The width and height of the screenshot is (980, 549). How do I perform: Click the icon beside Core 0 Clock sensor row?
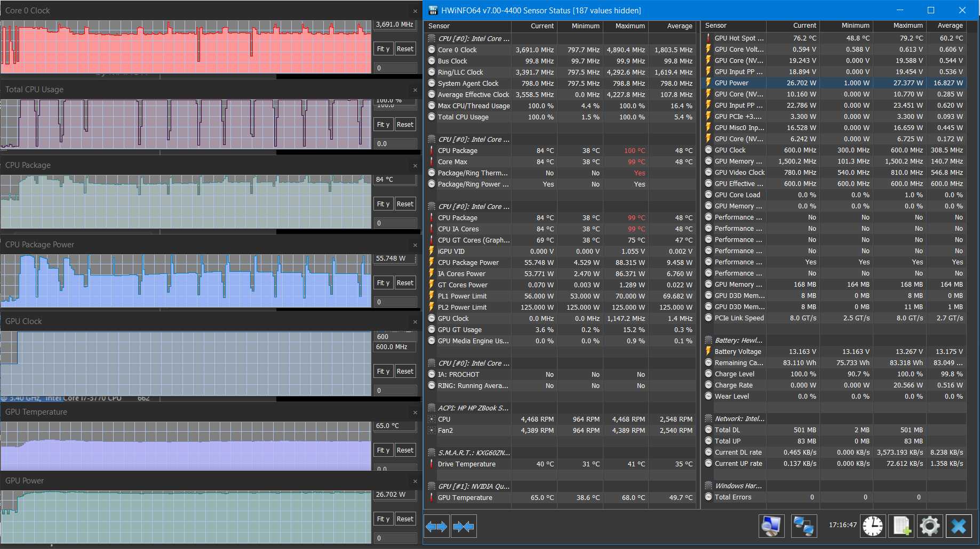[432, 50]
